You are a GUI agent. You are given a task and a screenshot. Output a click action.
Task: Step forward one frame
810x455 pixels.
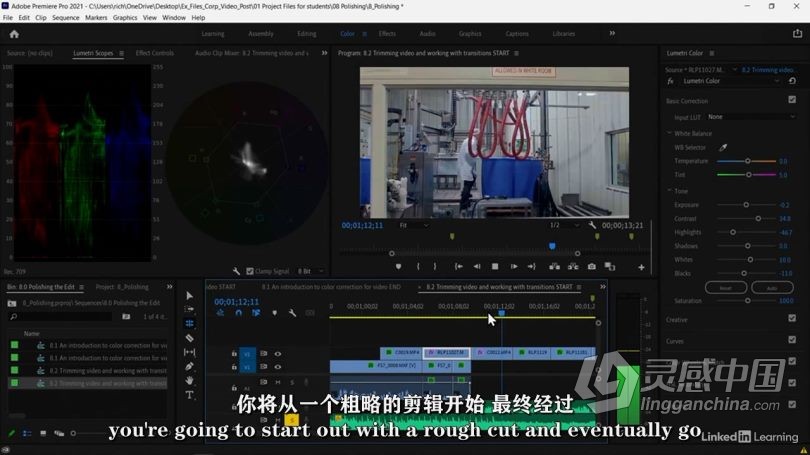(514, 266)
